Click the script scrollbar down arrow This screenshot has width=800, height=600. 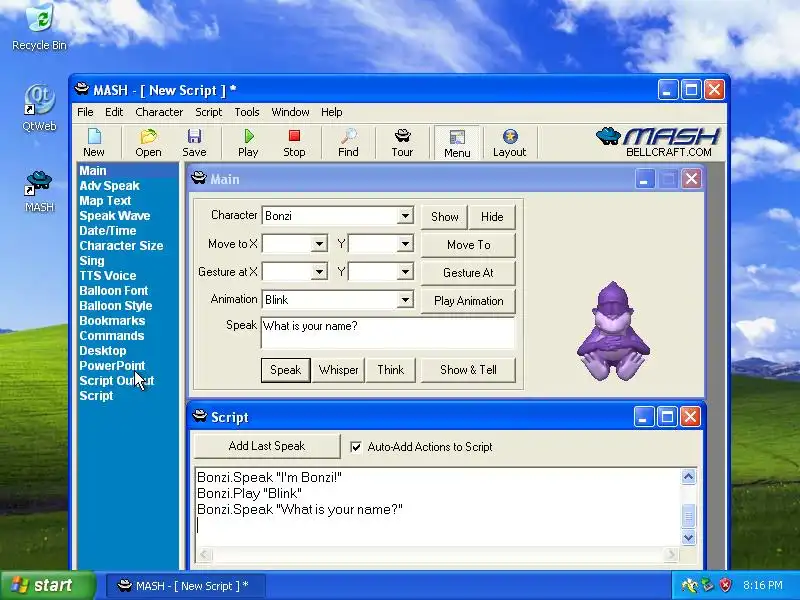[688, 537]
